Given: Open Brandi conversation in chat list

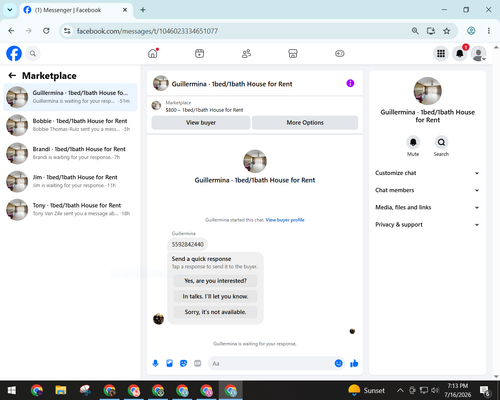Looking at the screenshot, I should click(x=70, y=153).
